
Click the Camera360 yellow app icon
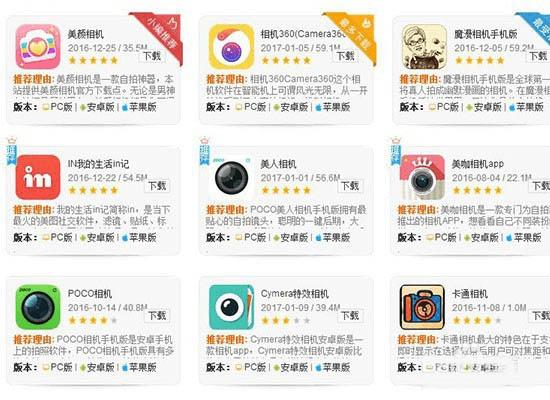coord(232,47)
